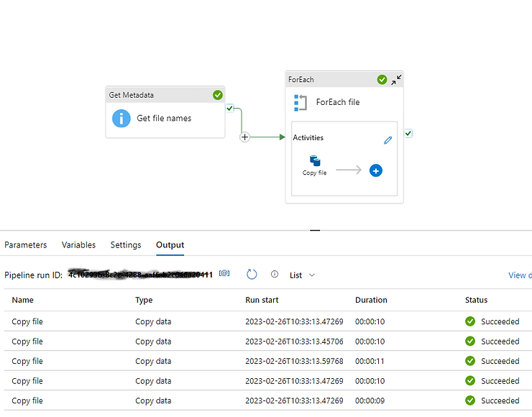Select the Copy file database icon
Image resolution: width=532 pixels, height=417 pixels.
tap(314, 160)
